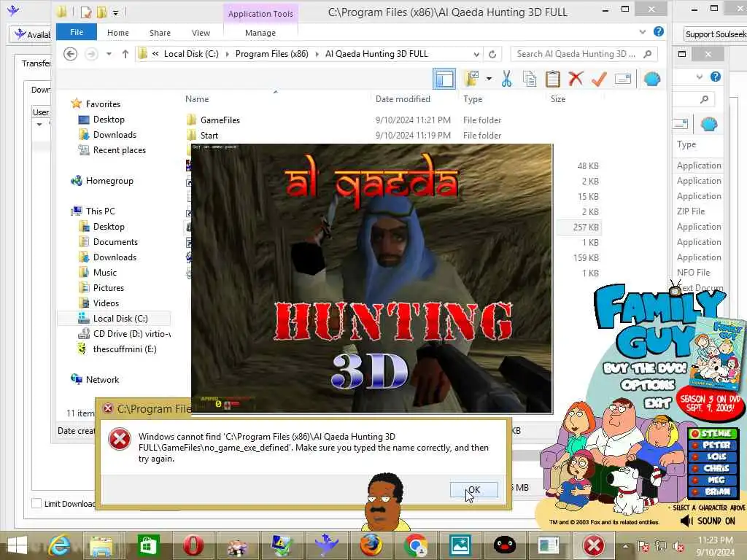Click Exit in Family Guy widget

657,403
